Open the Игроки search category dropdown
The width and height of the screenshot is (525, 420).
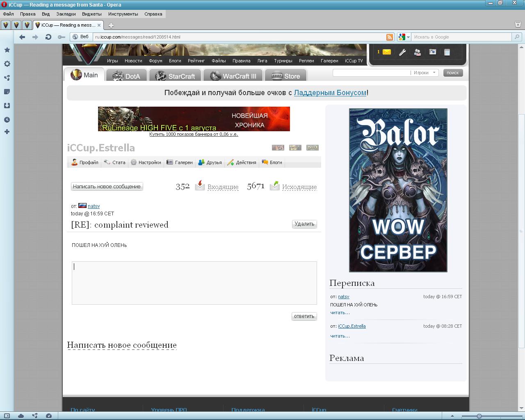click(425, 73)
